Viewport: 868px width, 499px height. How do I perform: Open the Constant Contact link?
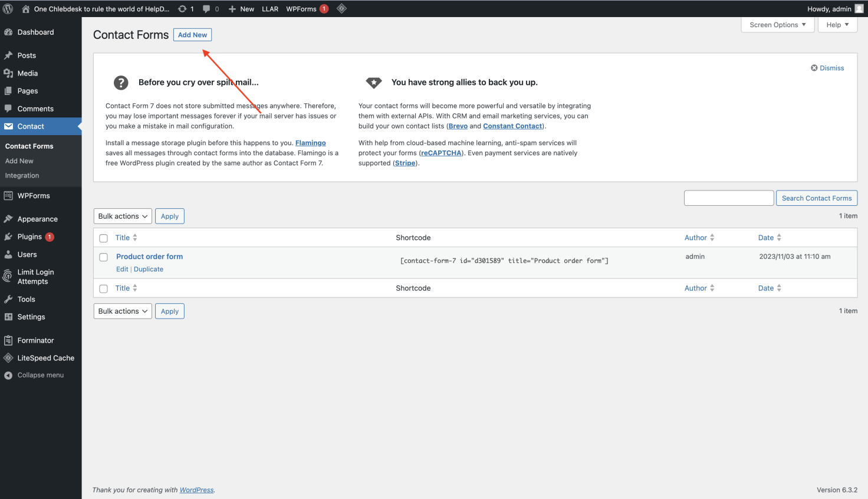pos(512,126)
